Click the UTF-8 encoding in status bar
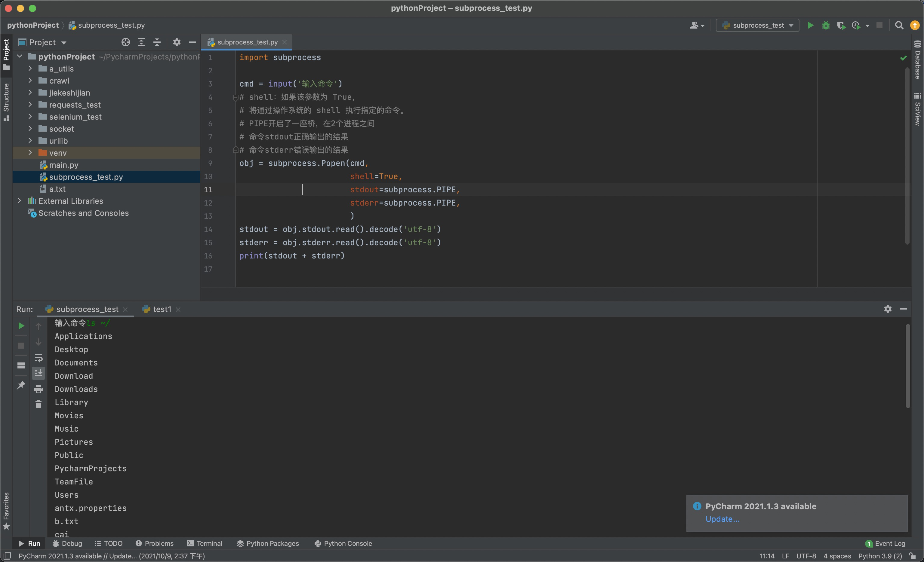The width and height of the screenshot is (924, 562). [806, 556]
